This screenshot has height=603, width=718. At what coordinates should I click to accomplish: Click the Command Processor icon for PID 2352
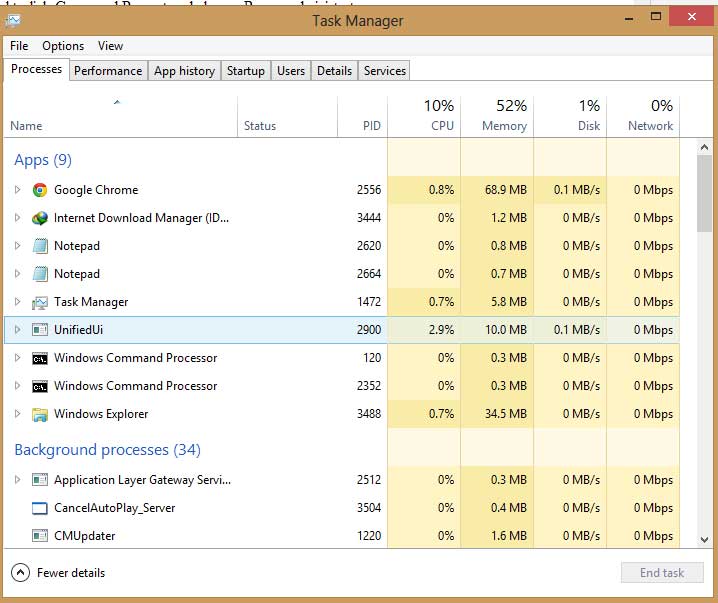coord(40,386)
